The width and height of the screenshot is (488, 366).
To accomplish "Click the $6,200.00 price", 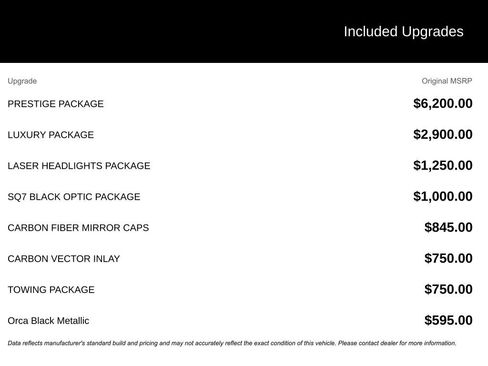I will point(443,103).
